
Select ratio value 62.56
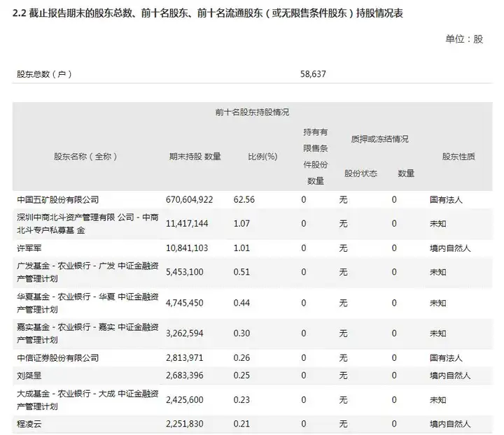coord(244,200)
